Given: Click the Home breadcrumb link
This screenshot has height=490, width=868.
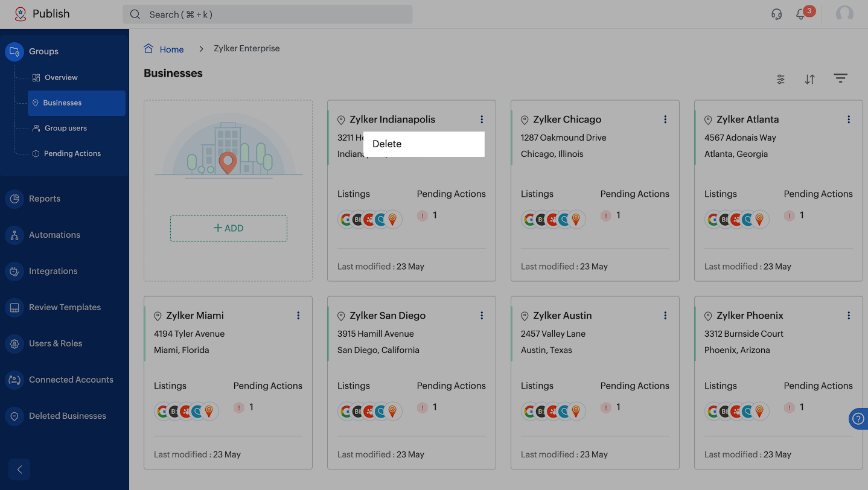Looking at the screenshot, I should pyautogui.click(x=171, y=49).
